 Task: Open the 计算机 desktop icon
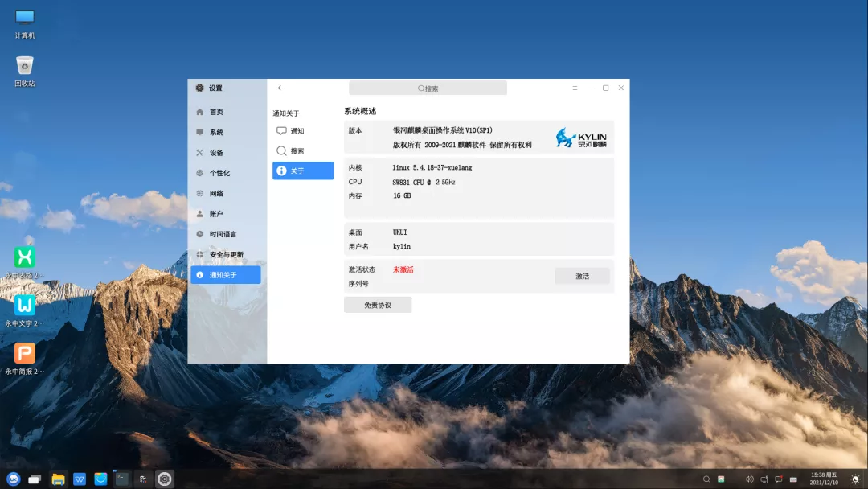click(25, 24)
